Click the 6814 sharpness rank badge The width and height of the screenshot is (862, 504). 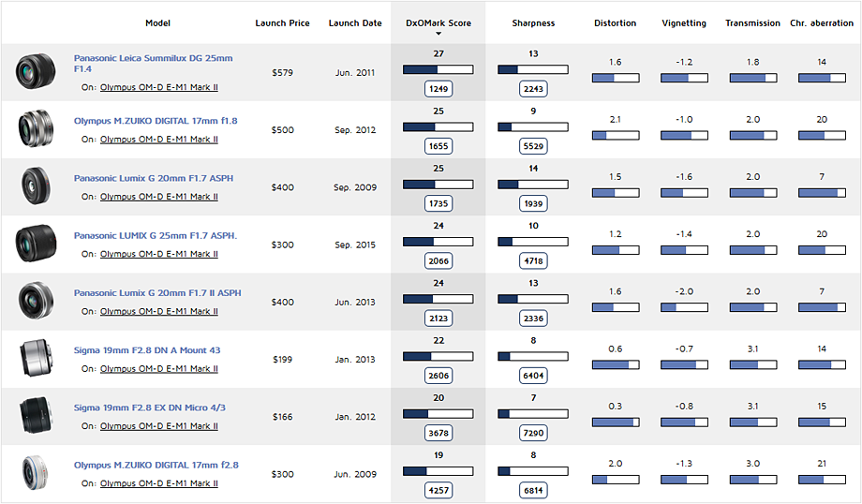(533, 490)
